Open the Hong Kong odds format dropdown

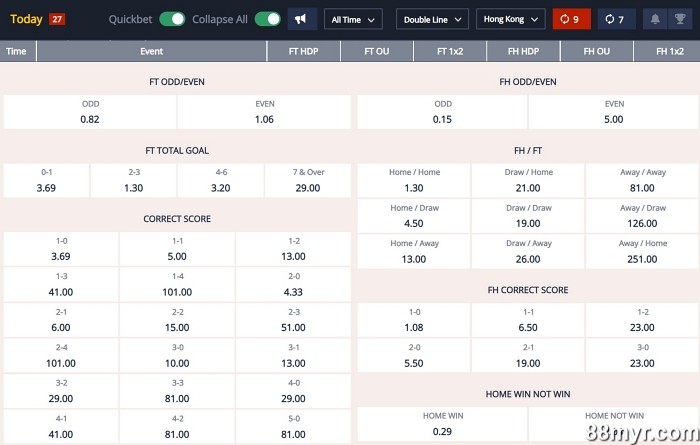pos(511,19)
